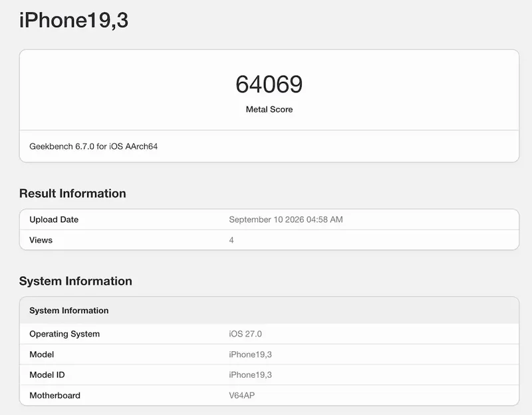This screenshot has width=532, height=415.
Task: Select the 64069 Metal score number
Action: pos(269,84)
